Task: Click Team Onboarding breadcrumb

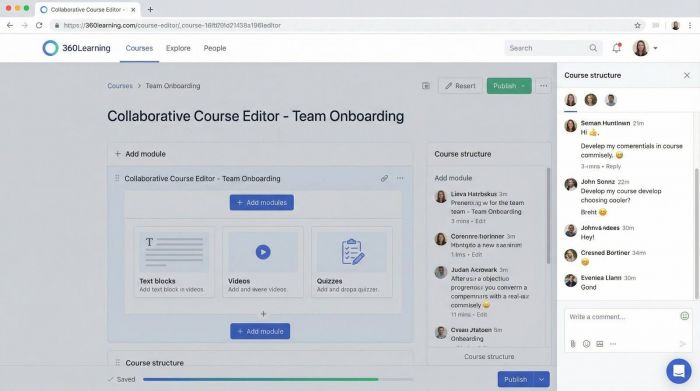Action: tap(173, 86)
